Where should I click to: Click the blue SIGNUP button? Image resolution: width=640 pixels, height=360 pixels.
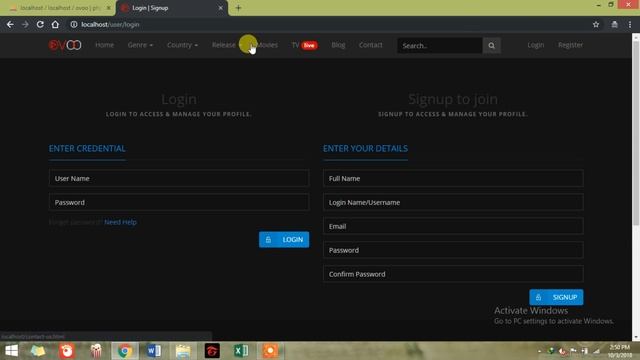point(556,297)
